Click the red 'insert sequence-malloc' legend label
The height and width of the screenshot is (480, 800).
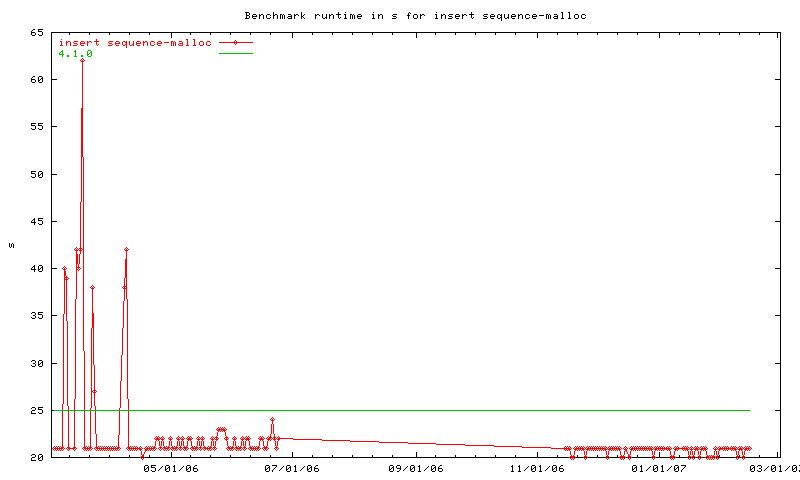pos(135,43)
